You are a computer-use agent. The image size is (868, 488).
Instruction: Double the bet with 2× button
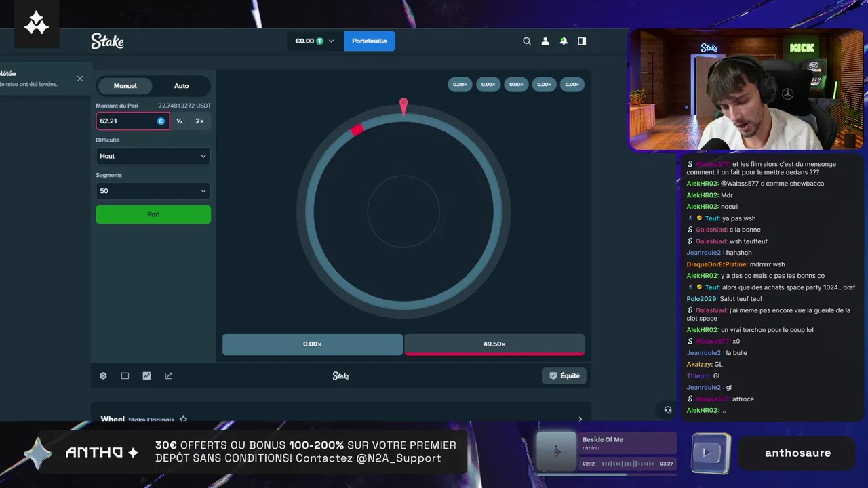(x=199, y=121)
